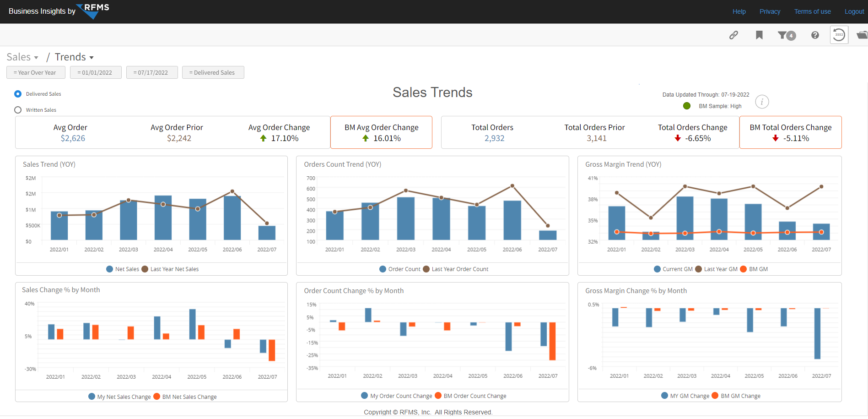This screenshot has height=419, width=868.
Task: Expand the Sales breadcrumb dropdown
Action: [22, 57]
